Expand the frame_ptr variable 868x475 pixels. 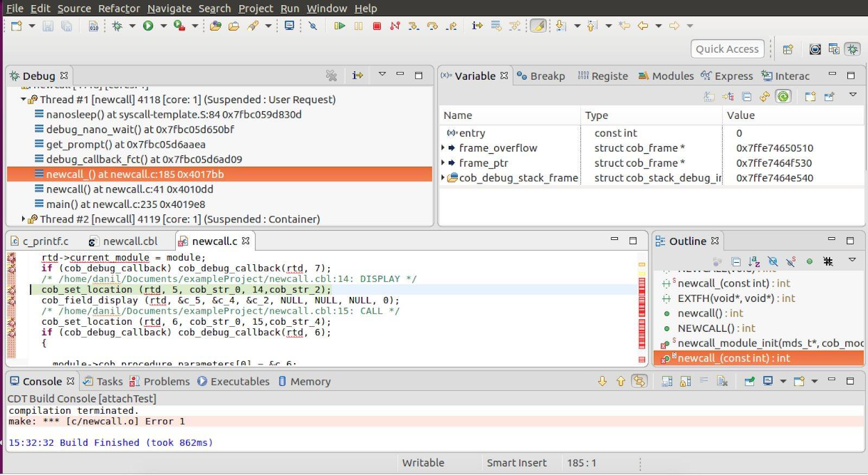pyautogui.click(x=443, y=163)
